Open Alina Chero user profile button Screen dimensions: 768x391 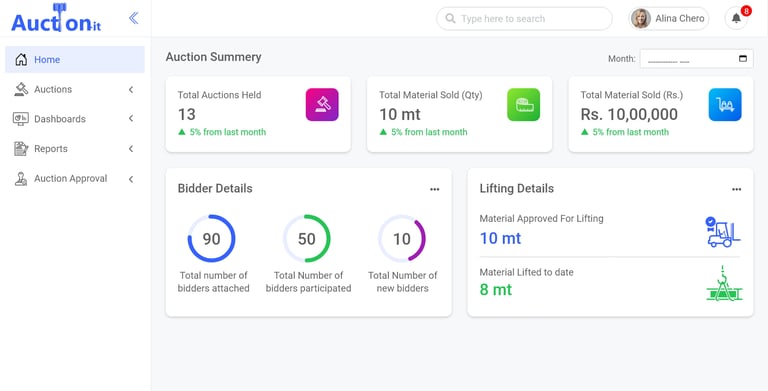669,19
